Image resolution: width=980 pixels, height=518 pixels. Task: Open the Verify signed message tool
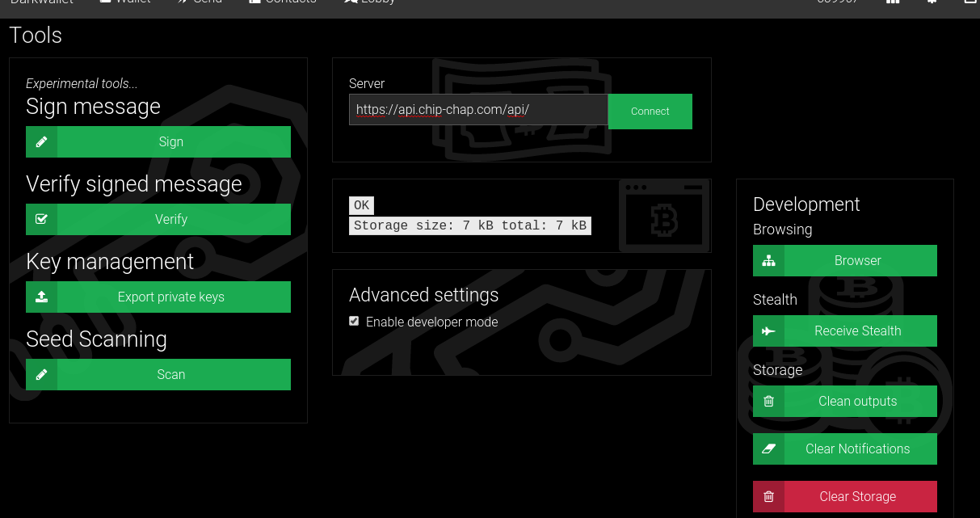(171, 220)
